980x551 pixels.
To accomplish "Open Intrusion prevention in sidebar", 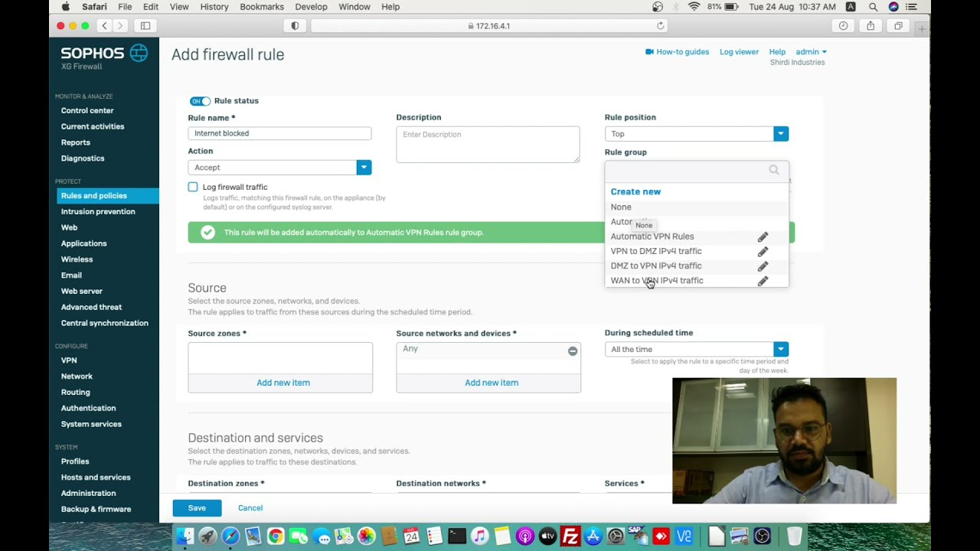I will pos(98,211).
